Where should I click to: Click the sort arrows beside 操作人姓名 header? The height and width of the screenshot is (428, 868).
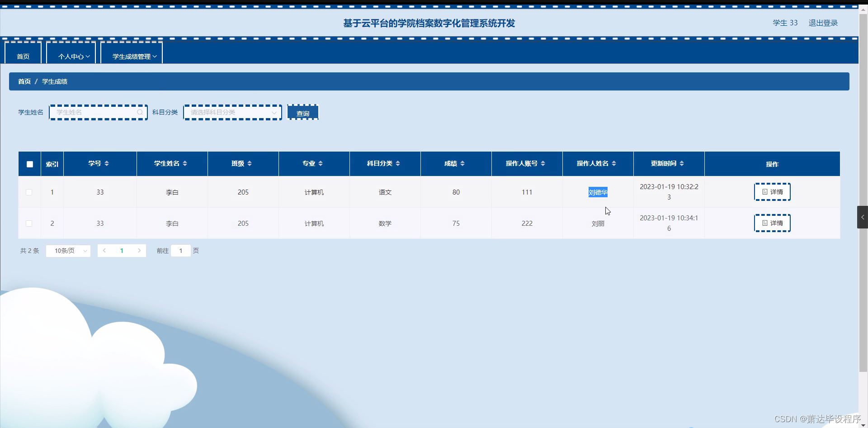pyautogui.click(x=614, y=163)
